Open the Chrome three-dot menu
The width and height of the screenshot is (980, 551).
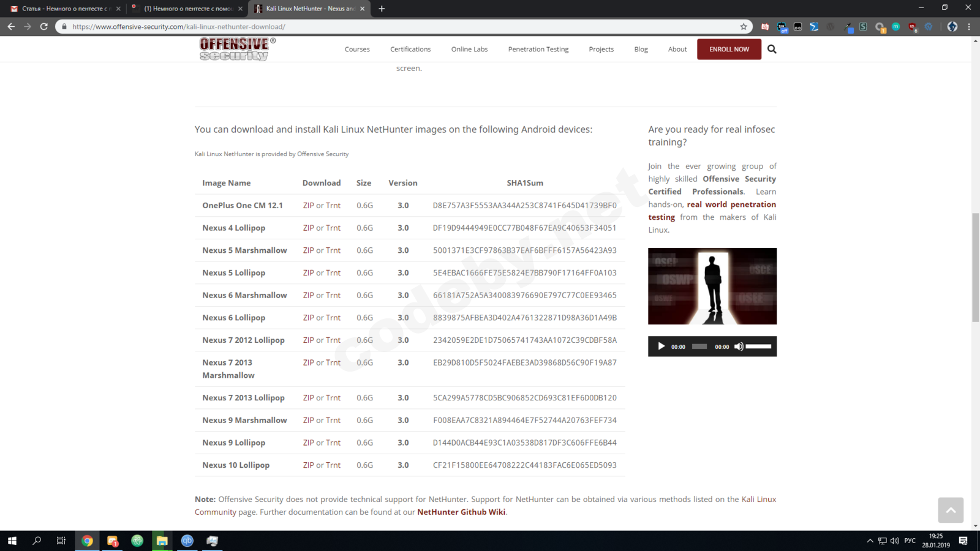click(x=969, y=26)
